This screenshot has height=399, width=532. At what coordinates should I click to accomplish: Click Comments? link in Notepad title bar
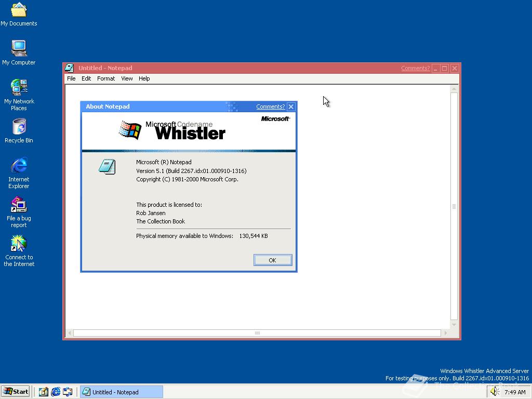click(415, 68)
